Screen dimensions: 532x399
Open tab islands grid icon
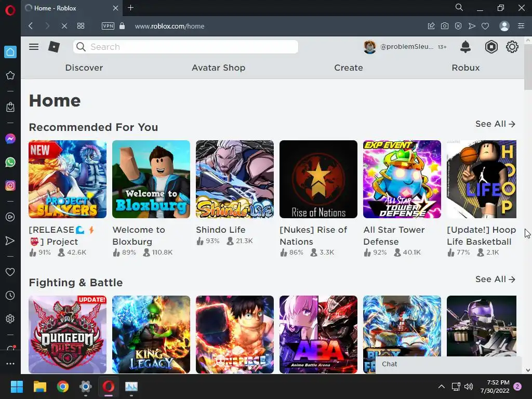(x=81, y=26)
